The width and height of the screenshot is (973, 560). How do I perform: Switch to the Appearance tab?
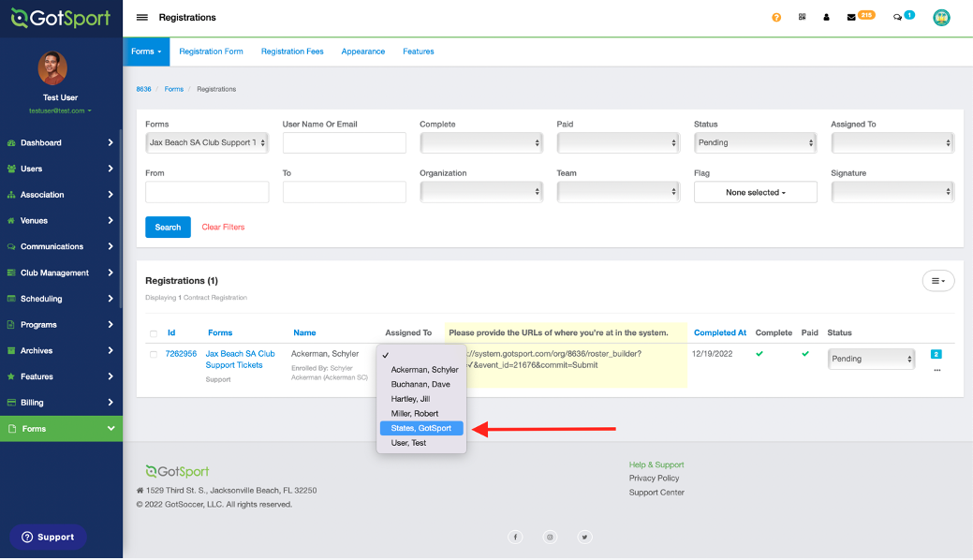pos(363,52)
